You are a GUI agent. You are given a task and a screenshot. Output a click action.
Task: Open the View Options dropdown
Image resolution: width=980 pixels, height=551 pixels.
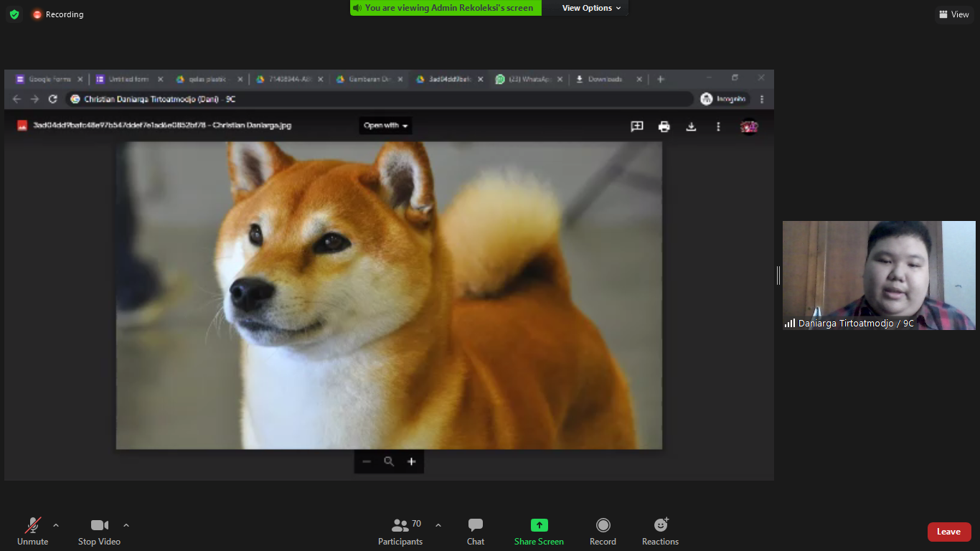click(591, 8)
